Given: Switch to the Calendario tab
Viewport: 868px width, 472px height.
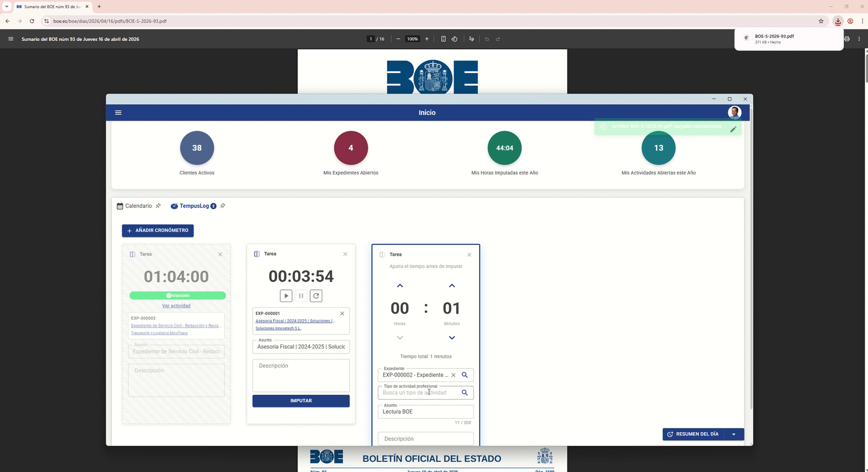Looking at the screenshot, I should coord(138,206).
